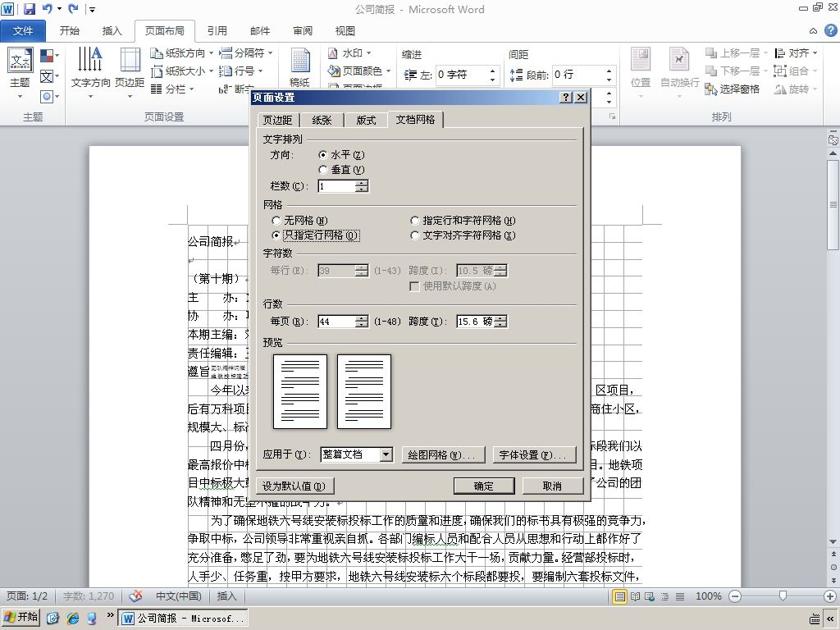Save the document using the floppy disk icon

click(29, 8)
